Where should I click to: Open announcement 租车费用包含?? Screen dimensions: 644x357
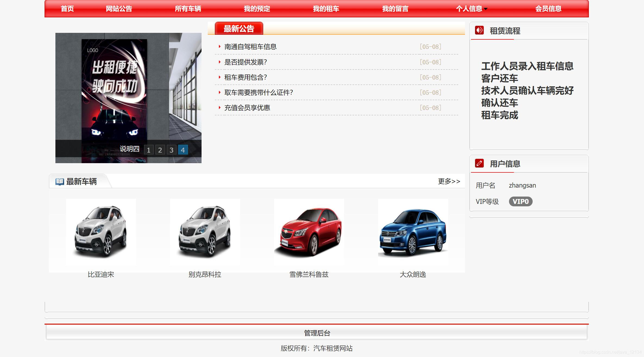246,77
